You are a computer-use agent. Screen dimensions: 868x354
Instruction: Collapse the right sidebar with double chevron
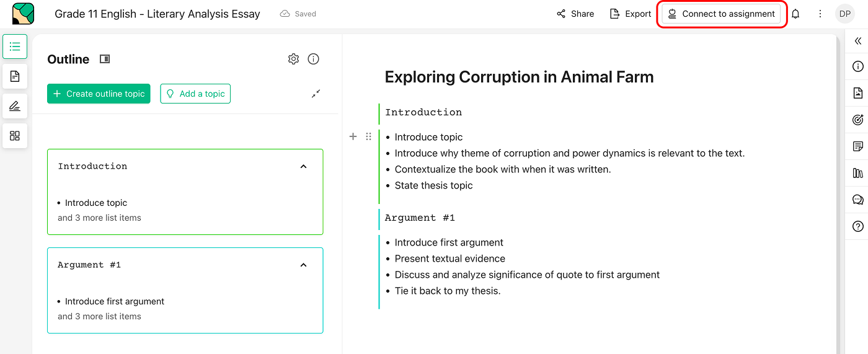pyautogui.click(x=858, y=41)
